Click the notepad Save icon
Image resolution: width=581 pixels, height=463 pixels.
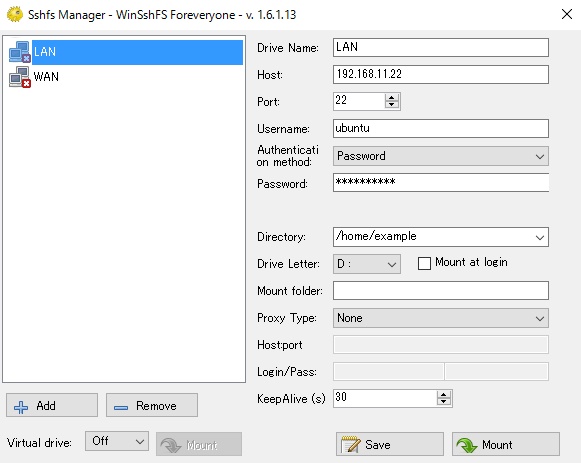pos(350,444)
